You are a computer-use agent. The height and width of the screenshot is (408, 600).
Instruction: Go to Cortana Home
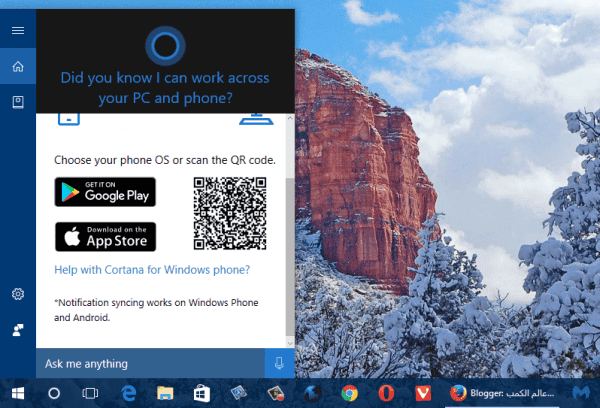(18, 67)
